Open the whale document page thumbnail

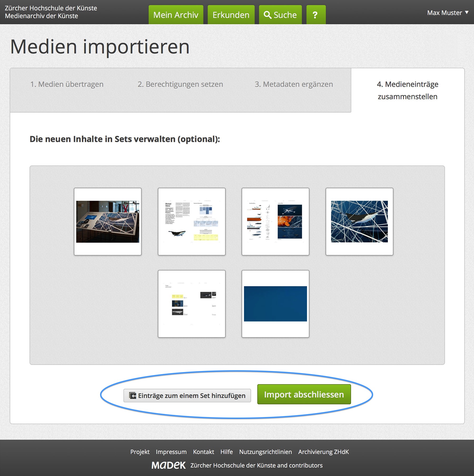(191, 222)
